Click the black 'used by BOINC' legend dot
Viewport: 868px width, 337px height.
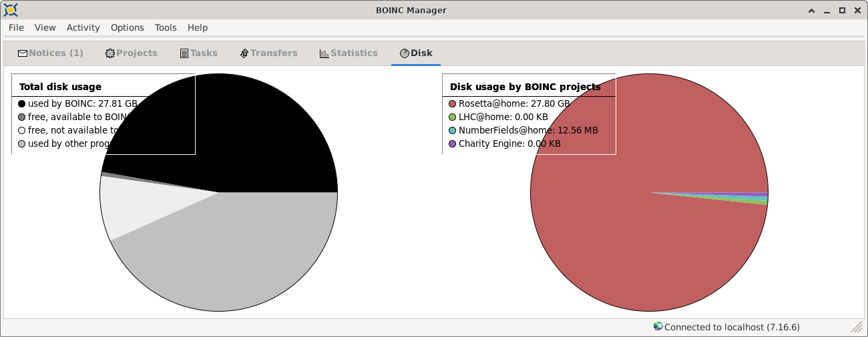[x=22, y=103]
